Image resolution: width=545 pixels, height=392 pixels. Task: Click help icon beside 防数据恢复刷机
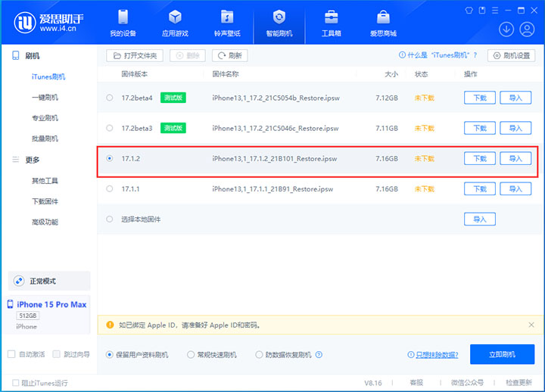click(319, 354)
